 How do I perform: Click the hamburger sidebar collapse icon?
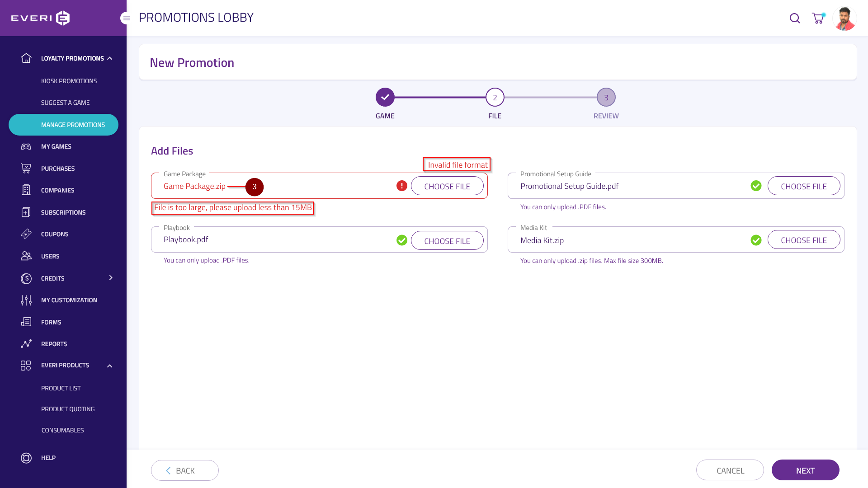coord(126,18)
